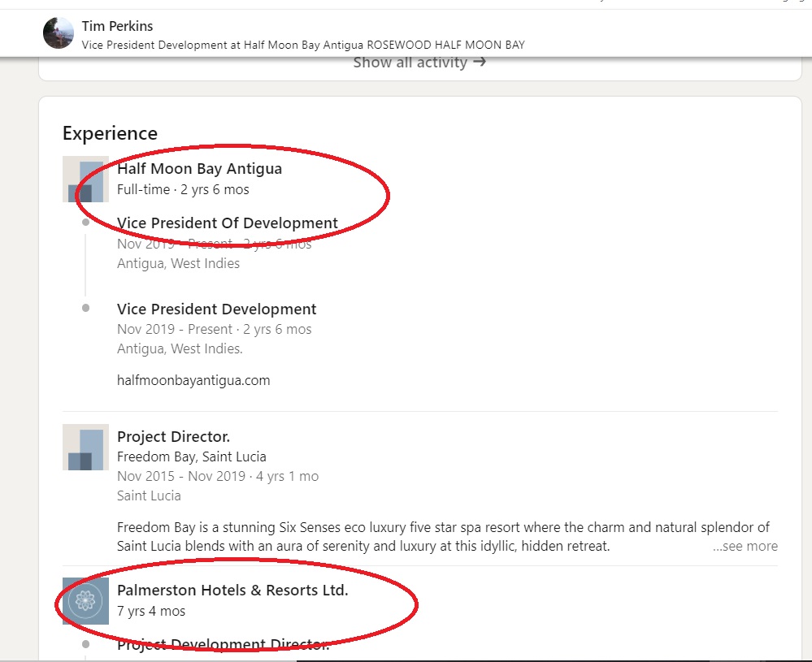Click the Antigua, West Indies. location with trailing period
This screenshot has width=812, height=662.
click(180, 348)
